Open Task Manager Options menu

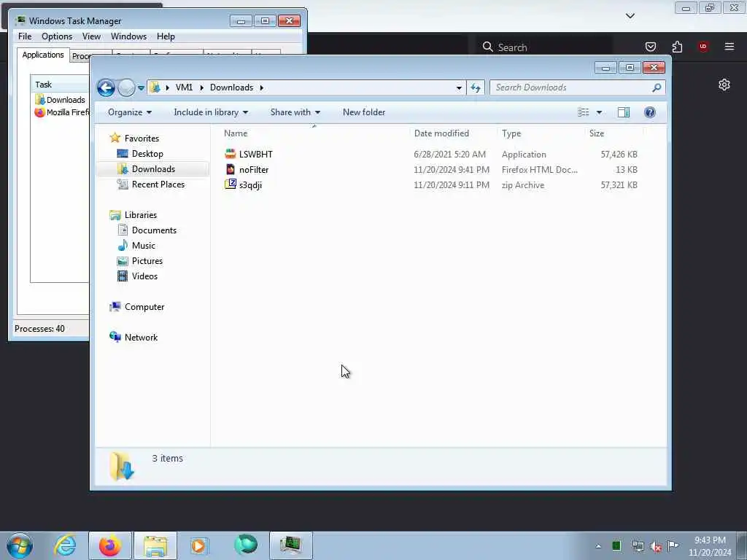click(57, 36)
